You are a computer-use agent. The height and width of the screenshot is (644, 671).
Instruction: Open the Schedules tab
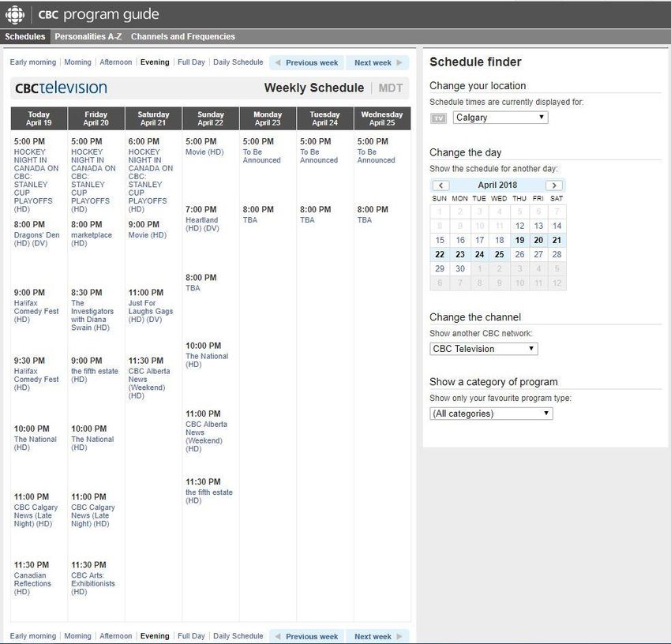point(24,36)
